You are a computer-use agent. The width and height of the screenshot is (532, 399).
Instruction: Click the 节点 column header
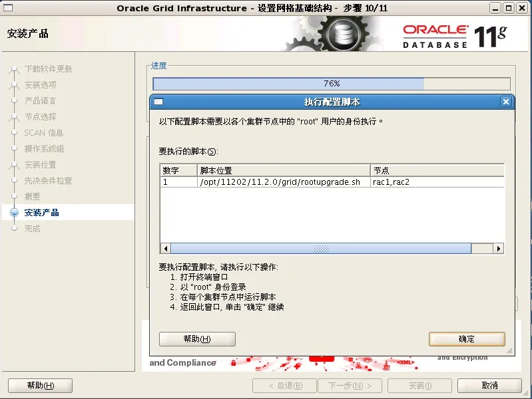(437, 170)
